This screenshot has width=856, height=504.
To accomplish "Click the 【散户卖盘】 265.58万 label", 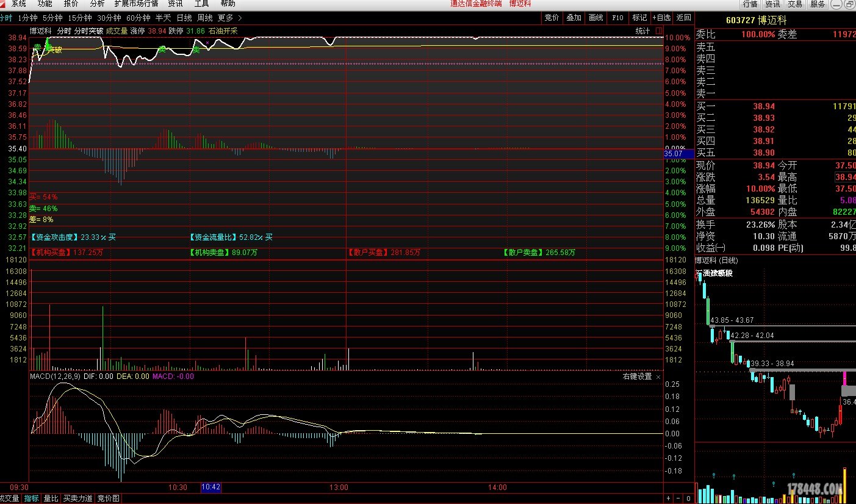I will click(539, 252).
